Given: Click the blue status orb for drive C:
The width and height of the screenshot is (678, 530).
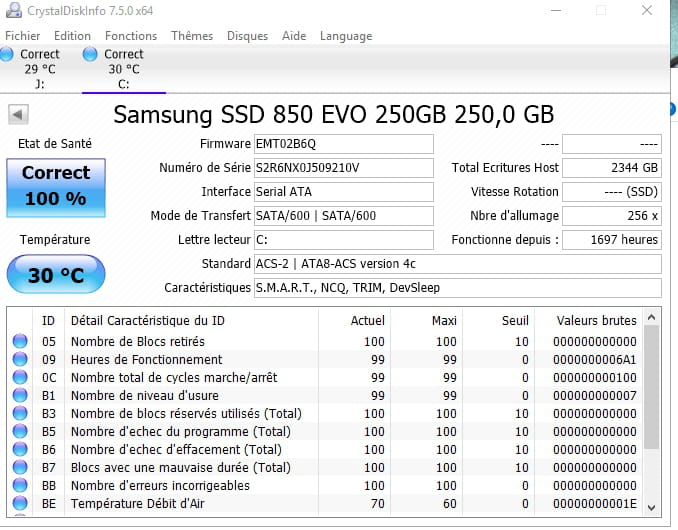Looking at the screenshot, I should [91, 54].
